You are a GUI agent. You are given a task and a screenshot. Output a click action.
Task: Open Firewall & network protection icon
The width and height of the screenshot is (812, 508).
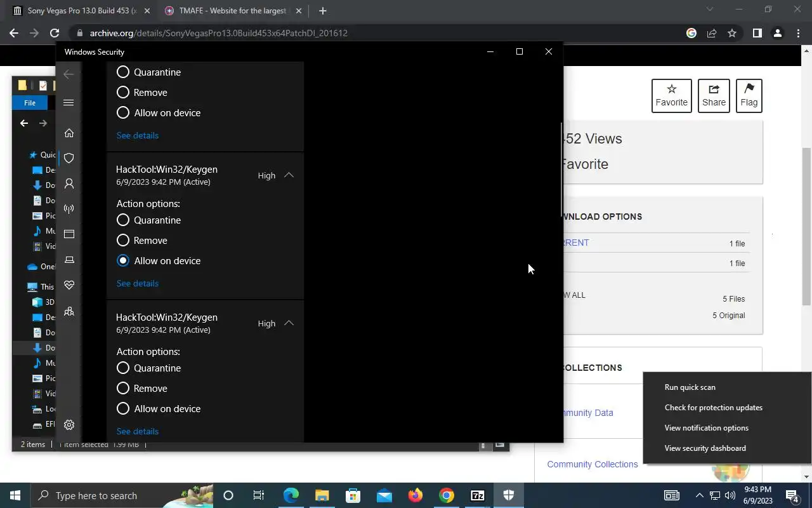coord(69,209)
